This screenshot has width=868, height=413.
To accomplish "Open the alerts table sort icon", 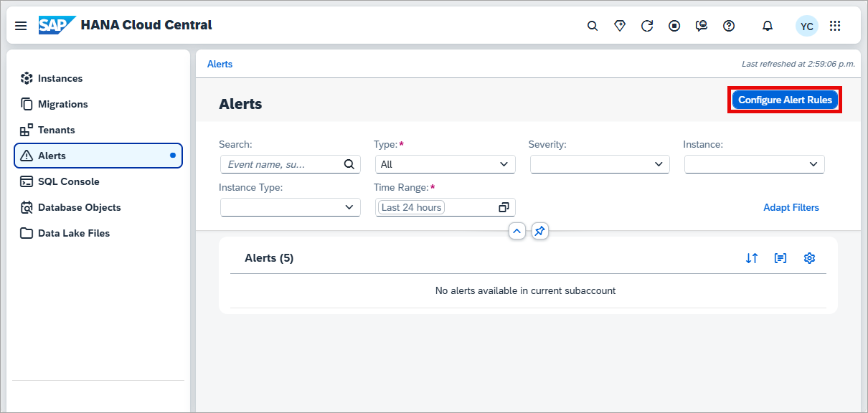I will tap(752, 258).
